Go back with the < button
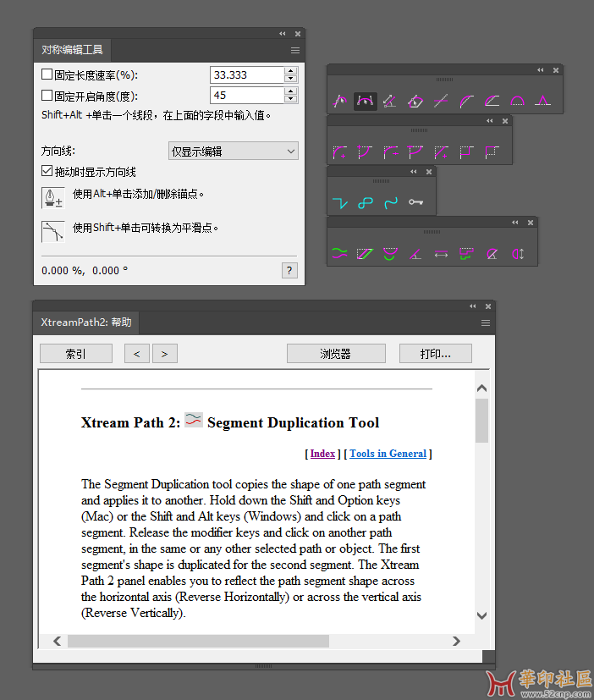 (136, 354)
